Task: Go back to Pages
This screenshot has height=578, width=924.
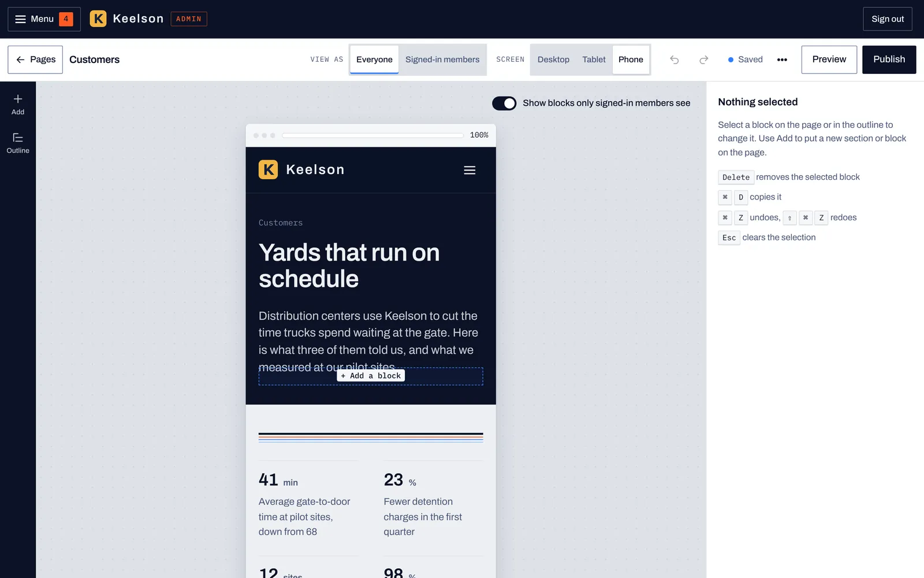Action: point(35,60)
